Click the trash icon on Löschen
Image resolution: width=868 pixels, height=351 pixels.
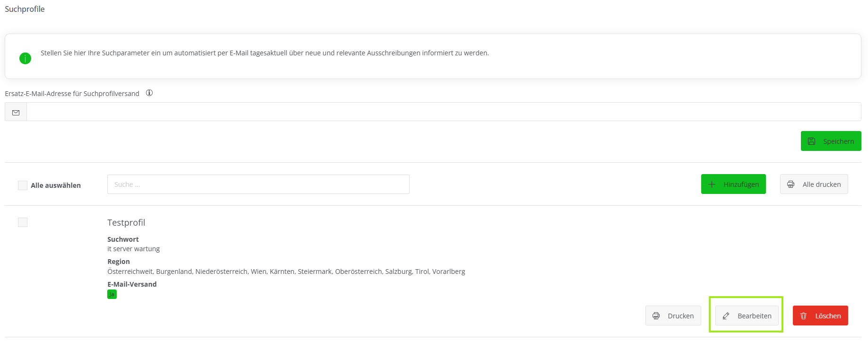point(804,316)
